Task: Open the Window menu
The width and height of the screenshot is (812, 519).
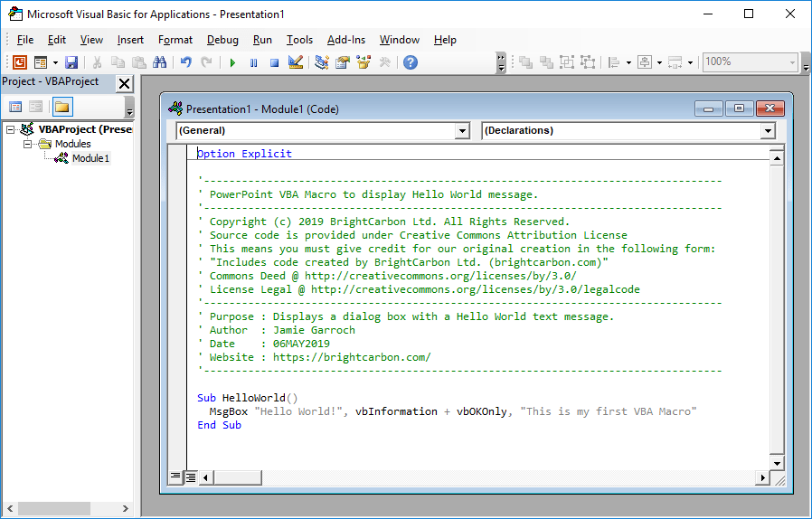Action: click(400, 40)
